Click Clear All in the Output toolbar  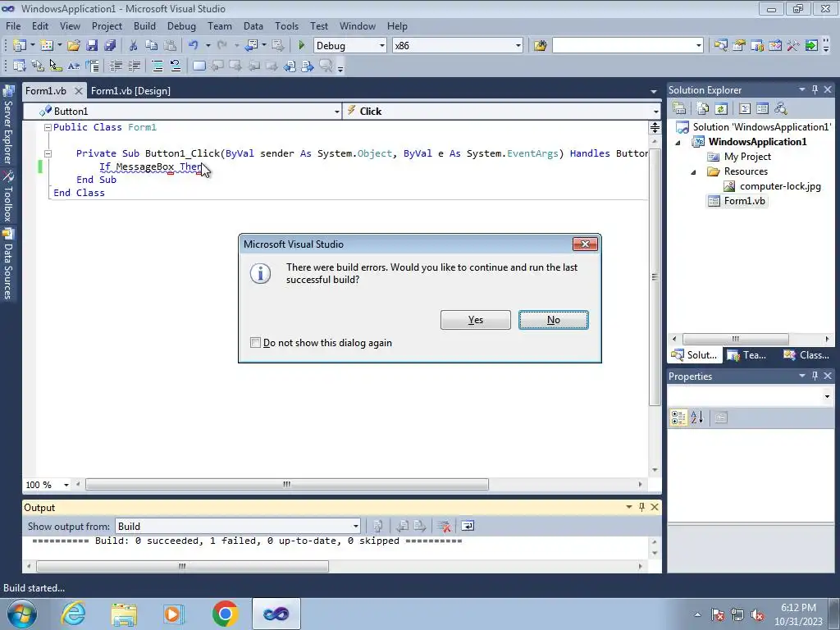[444, 526]
